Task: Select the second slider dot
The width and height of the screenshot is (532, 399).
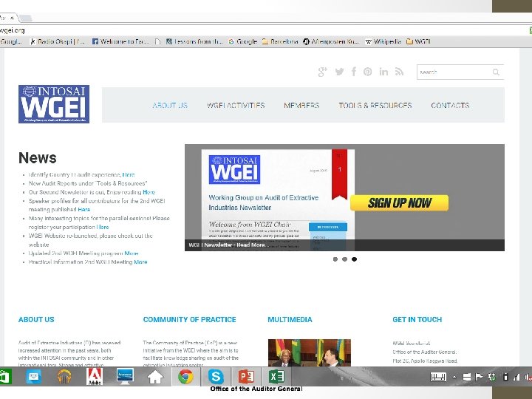Action: [345, 259]
